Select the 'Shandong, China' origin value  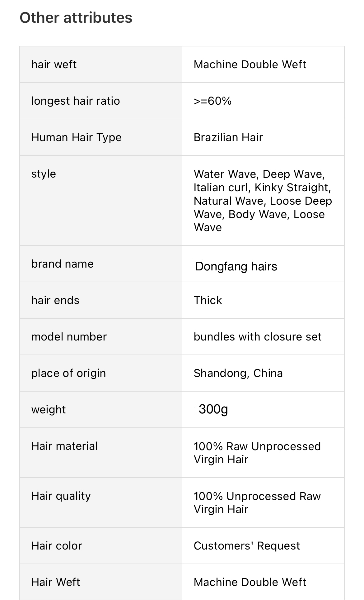[238, 373]
